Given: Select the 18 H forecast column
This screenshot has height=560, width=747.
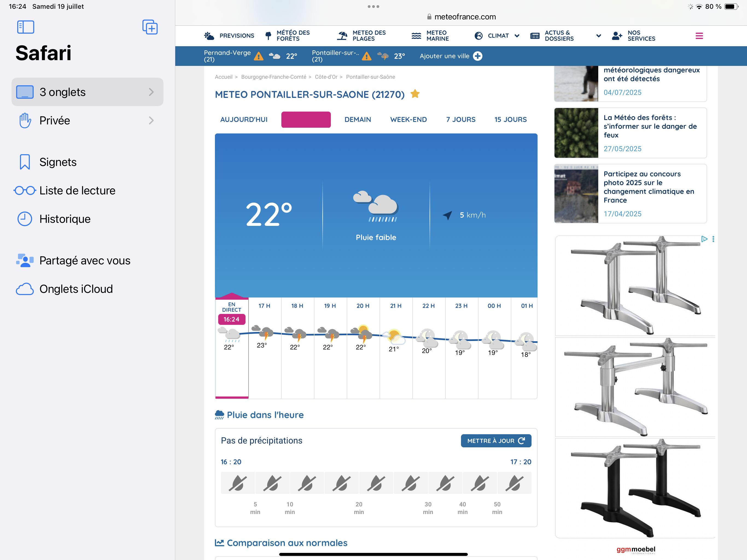Looking at the screenshot, I should [x=297, y=348].
